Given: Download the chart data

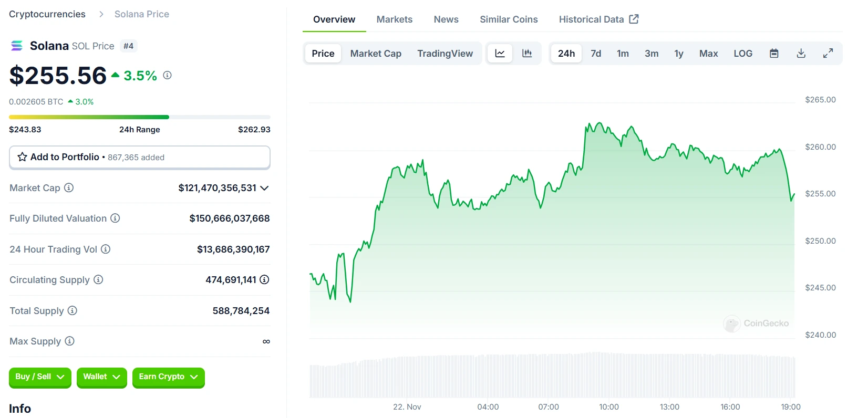Looking at the screenshot, I should (x=801, y=53).
